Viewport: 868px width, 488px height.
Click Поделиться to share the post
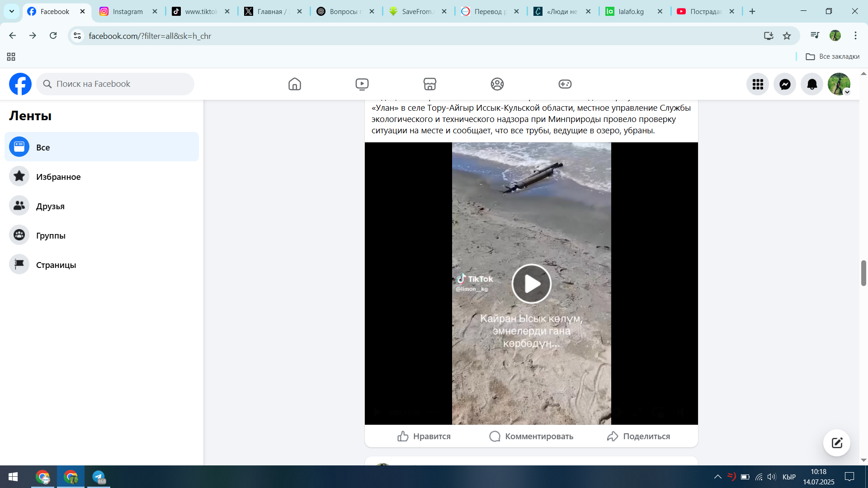638,436
